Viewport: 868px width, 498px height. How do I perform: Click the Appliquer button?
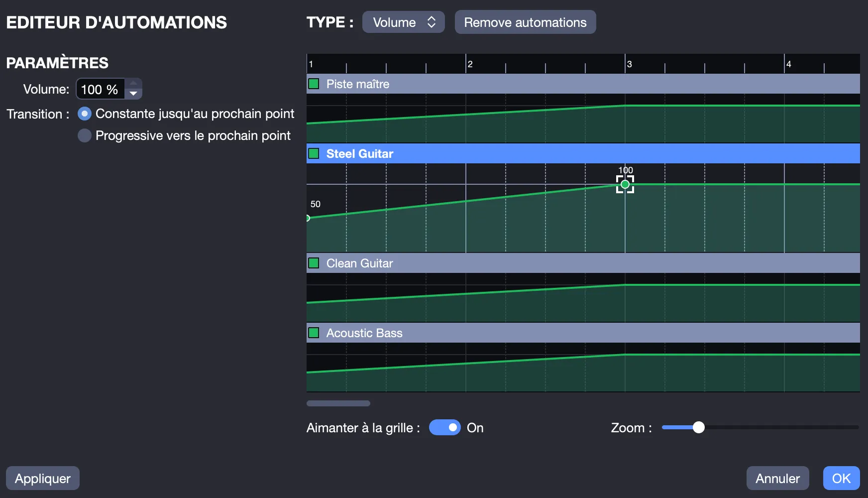pos(43,478)
